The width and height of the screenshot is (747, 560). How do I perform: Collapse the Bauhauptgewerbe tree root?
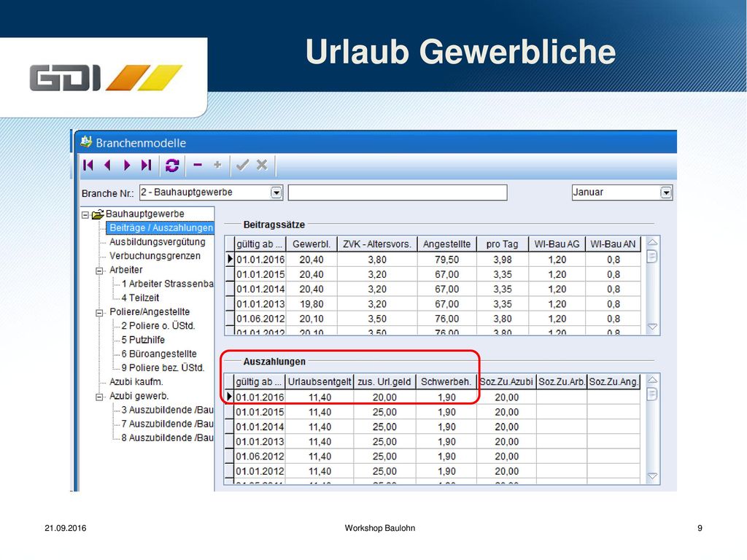85,215
